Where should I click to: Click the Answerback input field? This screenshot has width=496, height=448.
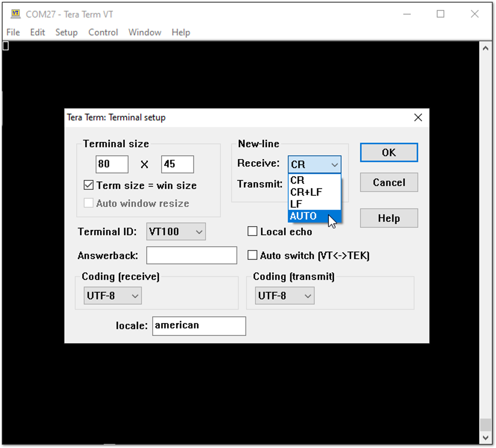pos(191,255)
